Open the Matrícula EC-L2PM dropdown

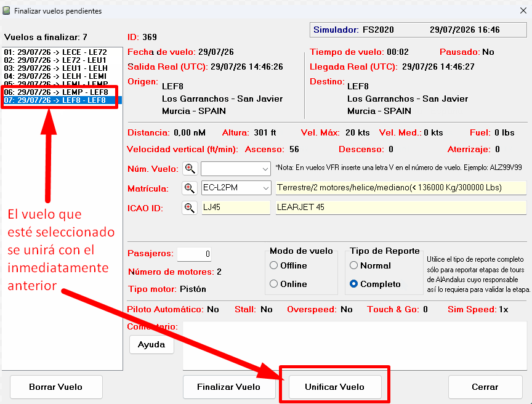pyautogui.click(x=265, y=188)
